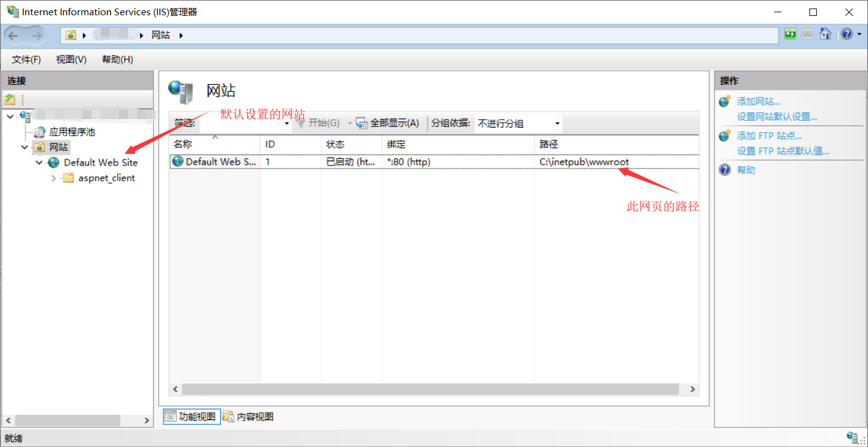This screenshot has width=868, height=447.
Task: Click the Default Web Site globe icon in tree
Action: click(54, 162)
